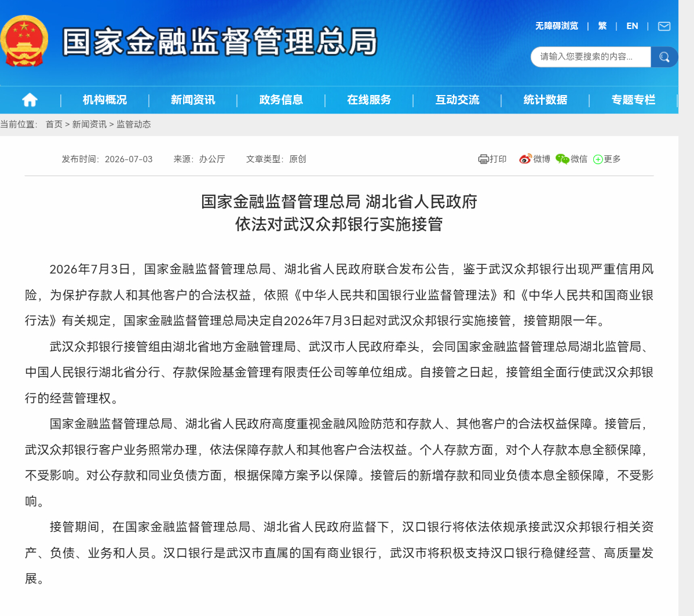Click the search magnifier button
Viewport: 694px width, 616px height.
664,57
